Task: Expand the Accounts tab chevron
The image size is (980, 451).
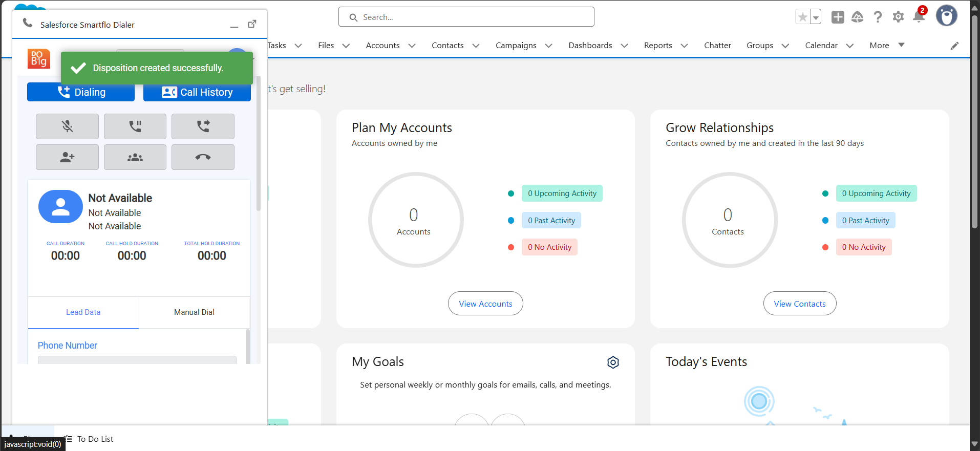Action: [x=412, y=46]
